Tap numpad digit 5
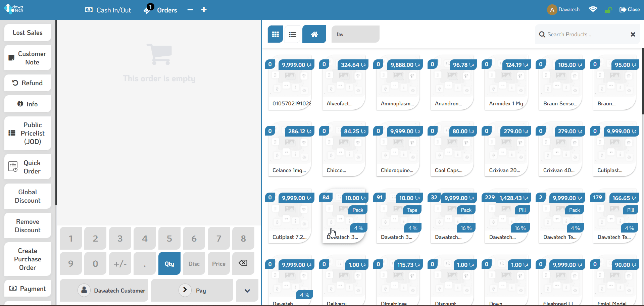Screen dimensions: 644x306 tap(169, 238)
